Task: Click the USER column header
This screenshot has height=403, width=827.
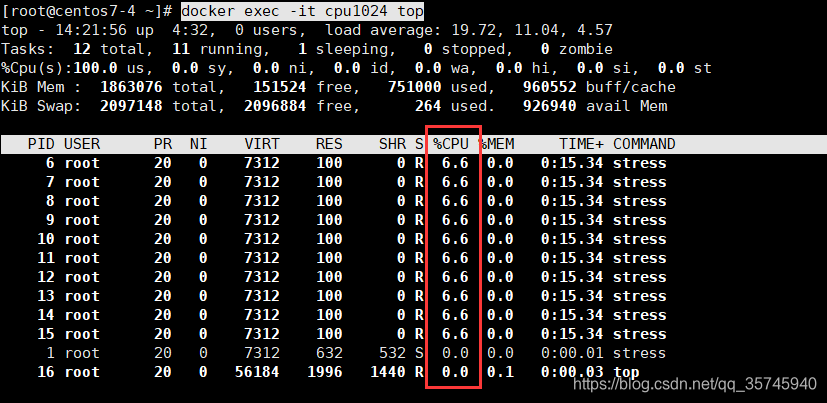Action: tap(82, 144)
